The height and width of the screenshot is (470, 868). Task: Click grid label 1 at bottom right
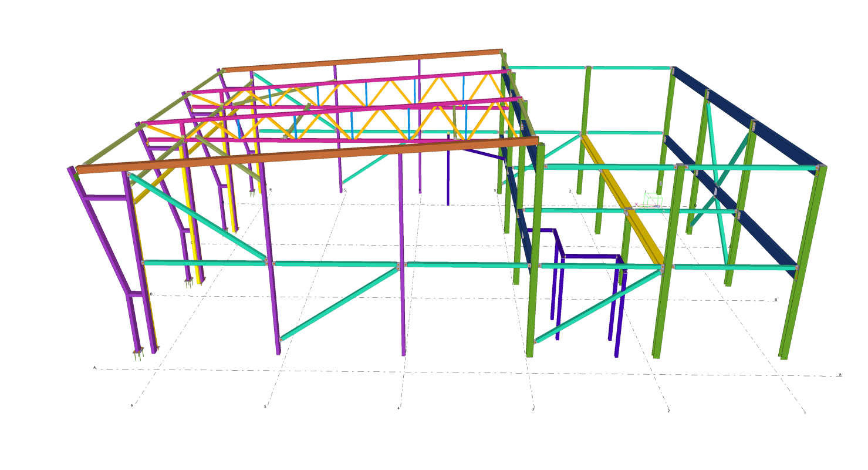[805, 413]
